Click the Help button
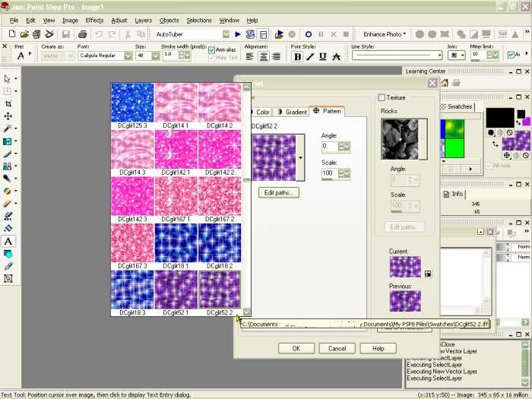The image size is (532, 399). point(378,348)
